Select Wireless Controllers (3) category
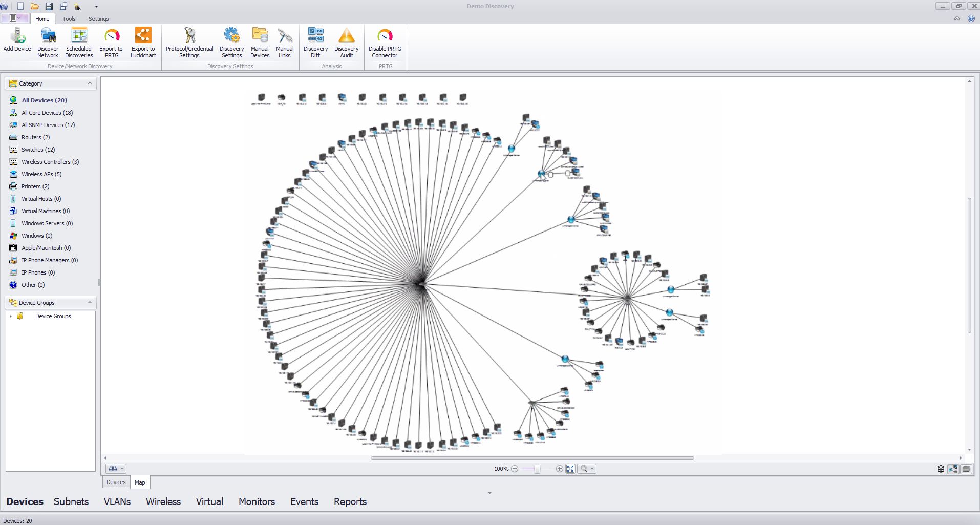 pos(50,162)
